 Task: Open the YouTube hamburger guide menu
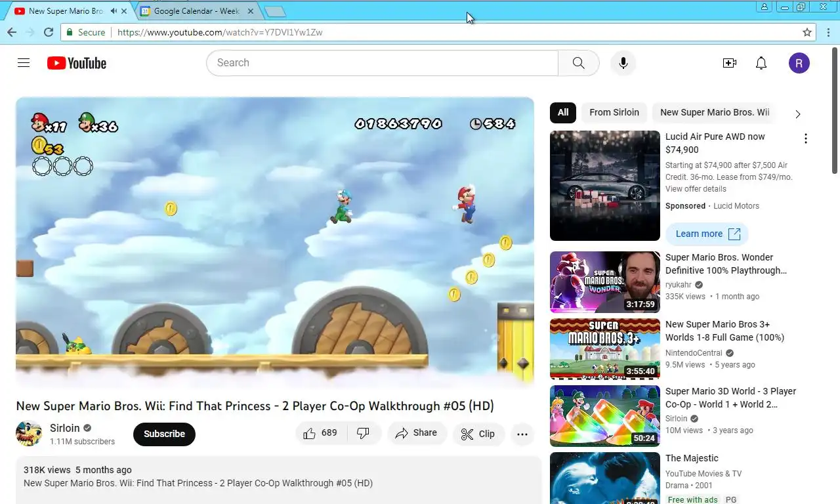click(x=24, y=63)
